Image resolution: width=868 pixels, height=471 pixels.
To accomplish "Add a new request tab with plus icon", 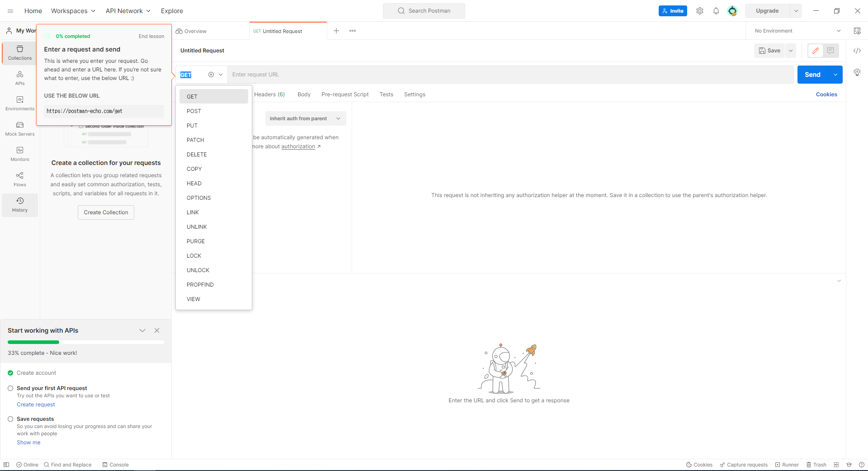I will point(336,31).
